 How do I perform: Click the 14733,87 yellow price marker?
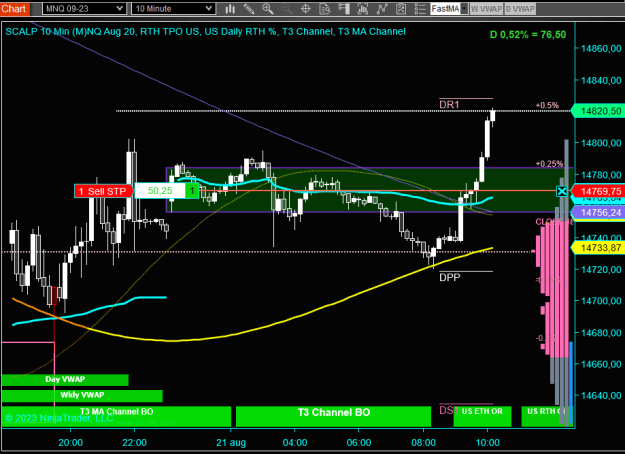pyautogui.click(x=598, y=248)
